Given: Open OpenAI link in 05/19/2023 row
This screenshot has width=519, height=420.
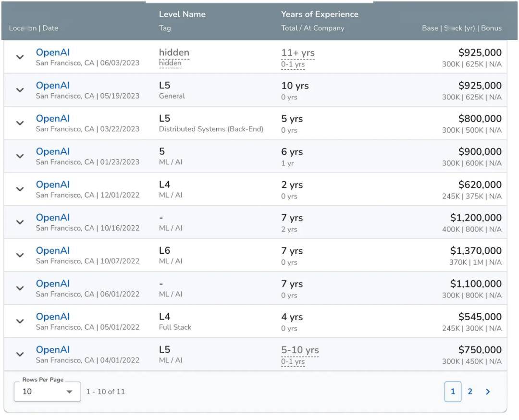Looking at the screenshot, I should (x=53, y=86).
